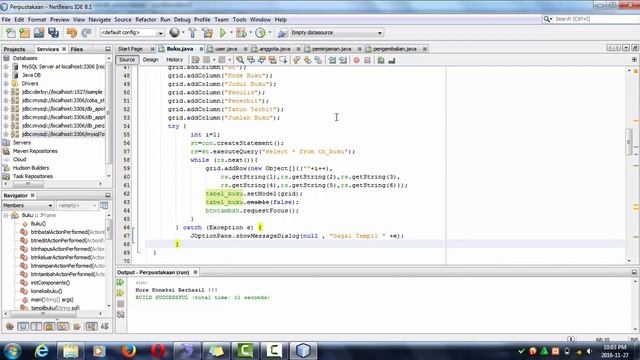Image resolution: width=640 pixels, height=360 pixels.
Task: Click the New File toolbar icon
Action: pos(11,33)
